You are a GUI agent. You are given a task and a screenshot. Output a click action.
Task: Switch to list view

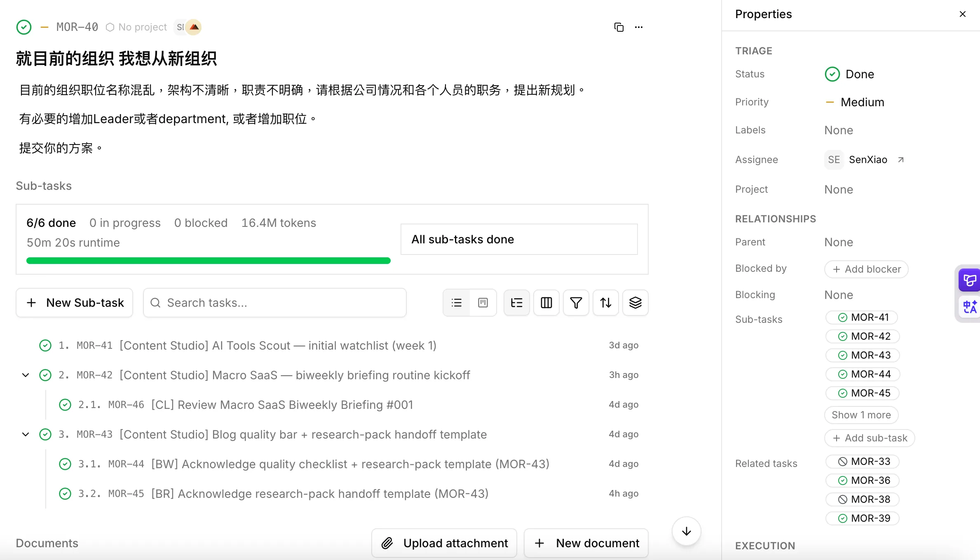pyautogui.click(x=457, y=303)
